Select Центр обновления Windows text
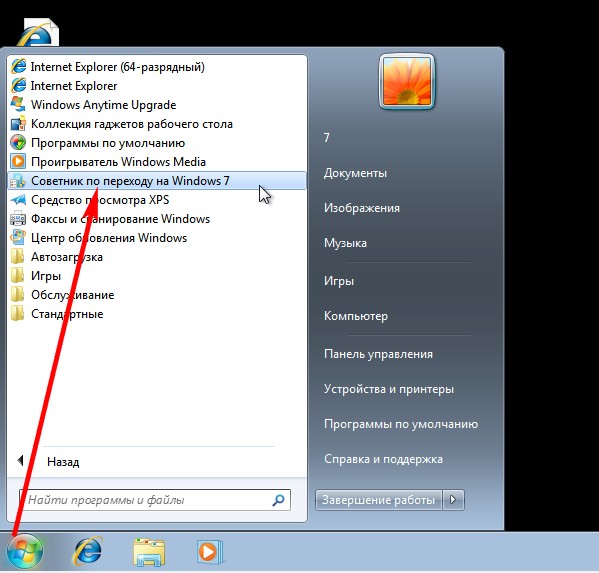 109,238
